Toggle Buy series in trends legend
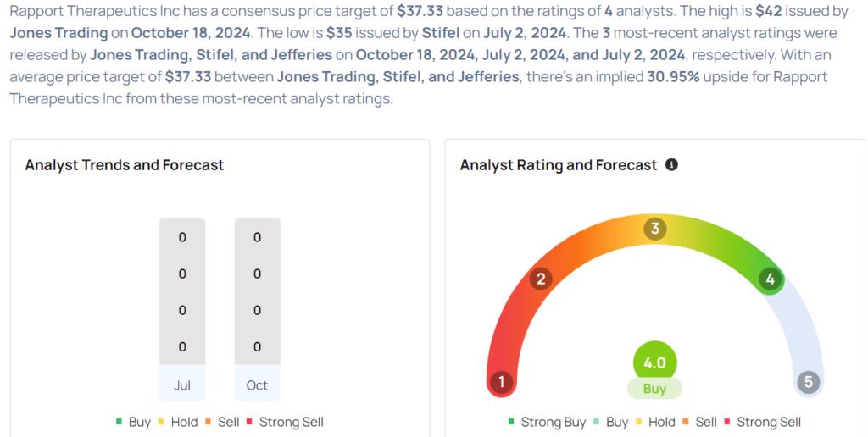868x437 pixels. [x=133, y=422]
